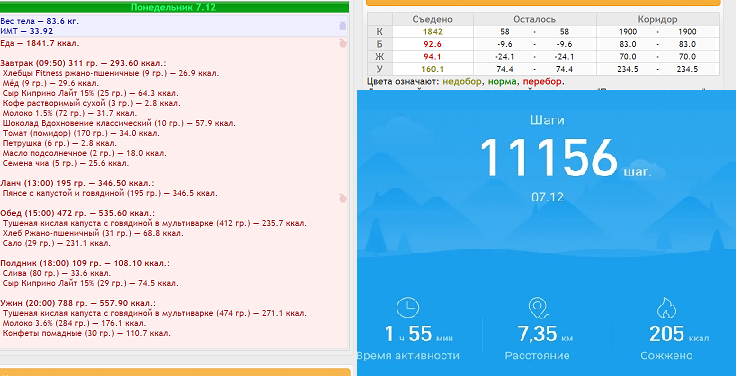Tap the Шаги title in the fitness screen

click(x=547, y=121)
